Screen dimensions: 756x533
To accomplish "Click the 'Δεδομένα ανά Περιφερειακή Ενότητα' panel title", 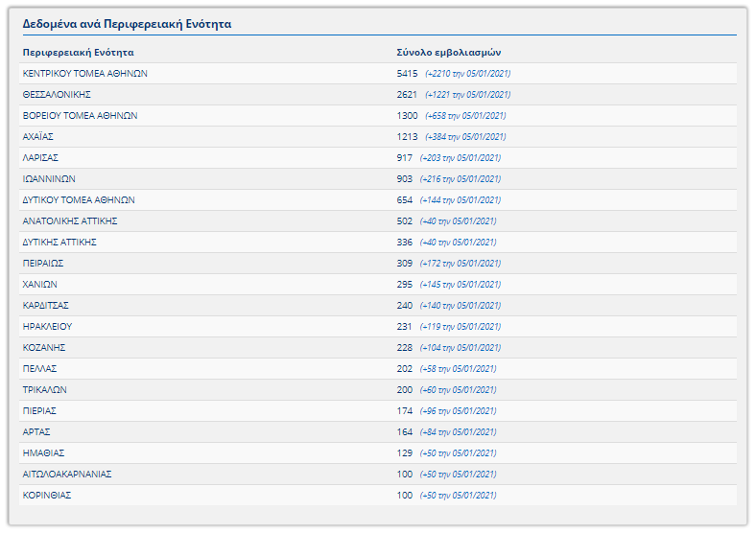I will point(127,23).
